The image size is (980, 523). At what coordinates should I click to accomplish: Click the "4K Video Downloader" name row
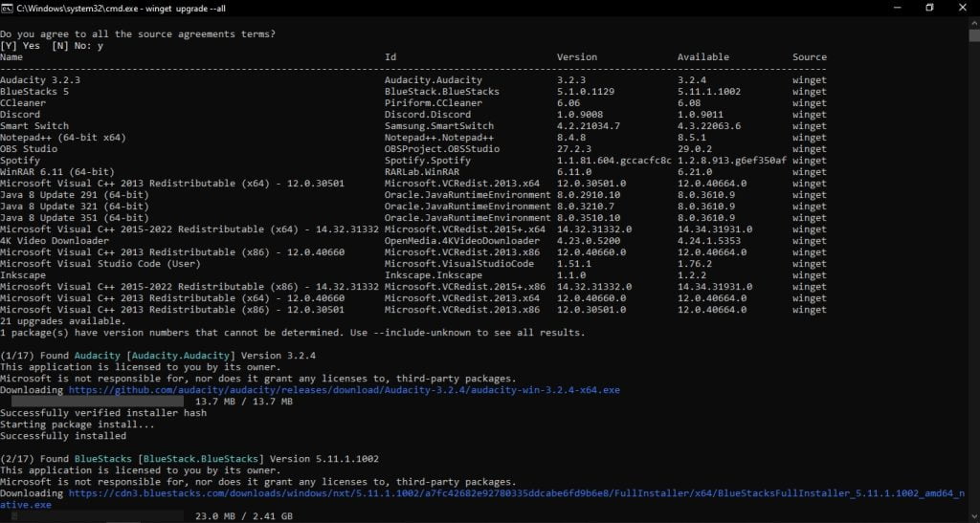(x=55, y=240)
